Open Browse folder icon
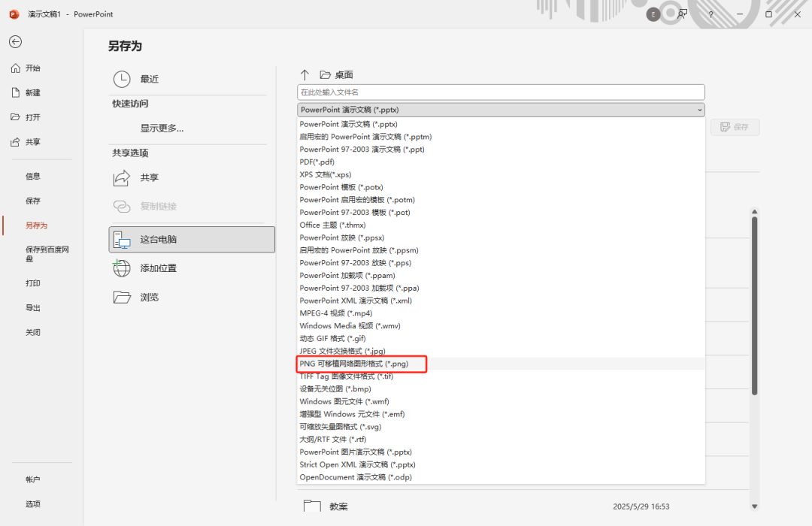Screen dimensions: 812x526 tap(122, 297)
